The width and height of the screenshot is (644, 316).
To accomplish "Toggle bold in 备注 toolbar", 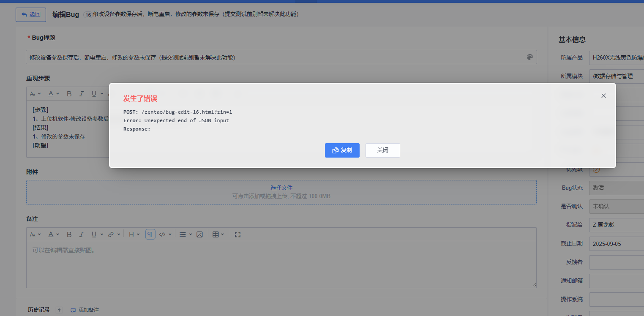I will tap(69, 234).
